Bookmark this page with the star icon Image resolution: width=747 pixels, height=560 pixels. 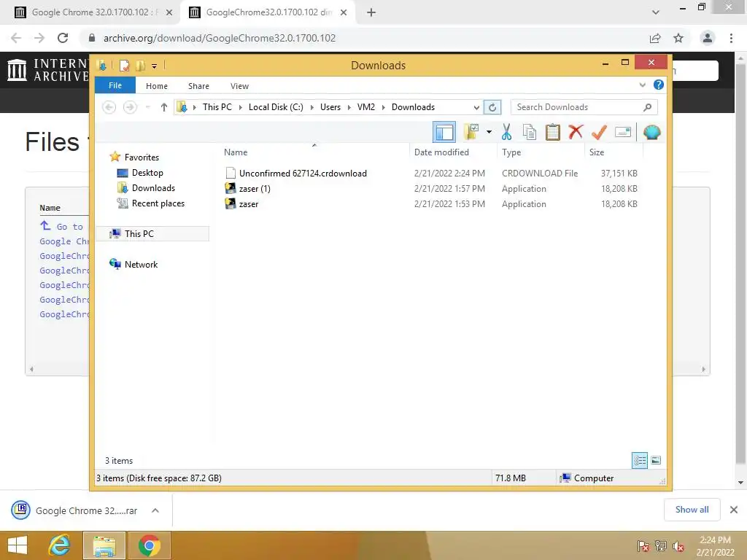coord(678,38)
